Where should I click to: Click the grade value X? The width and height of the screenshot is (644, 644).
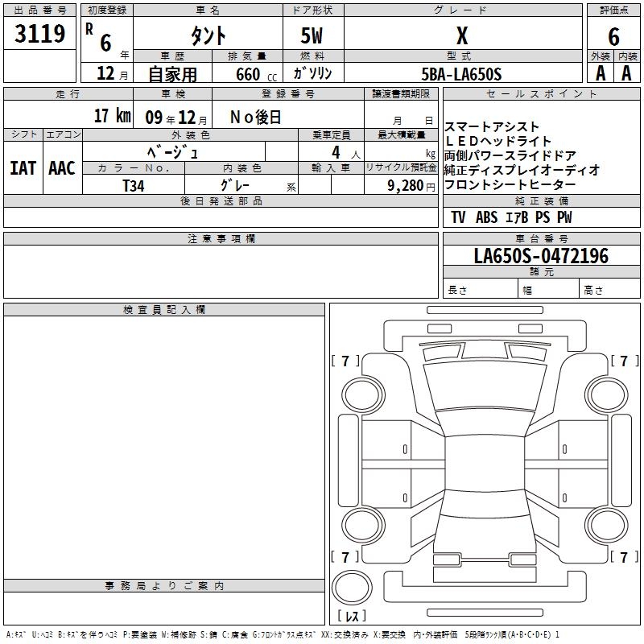462,35
